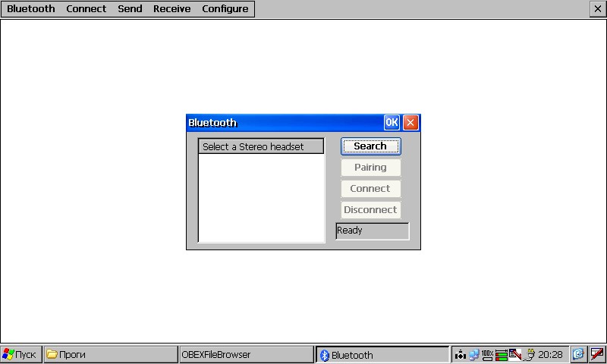Click the Pairing button
Screen dimensions: 607x364
[370, 168]
